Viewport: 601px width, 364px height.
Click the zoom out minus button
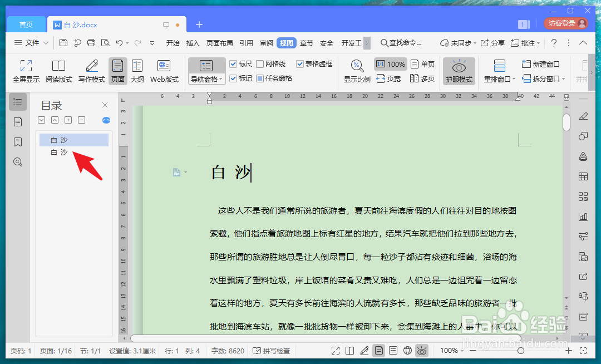[x=473, y=351]
